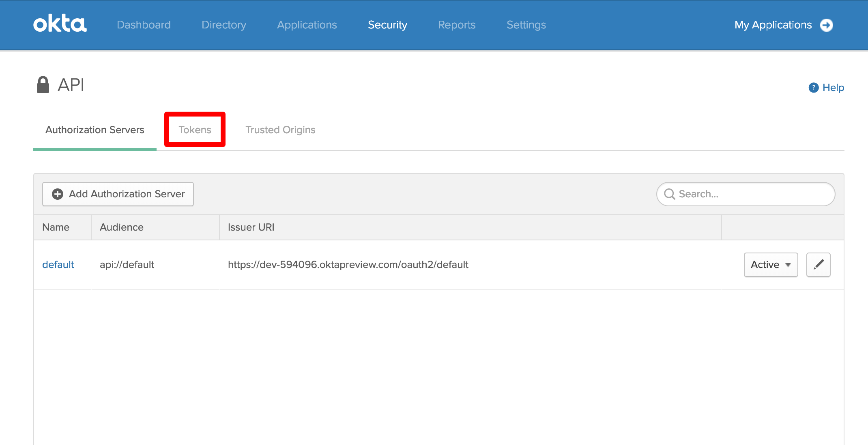Open the Security menu
The image size is (868, 445).
point(387,25)
